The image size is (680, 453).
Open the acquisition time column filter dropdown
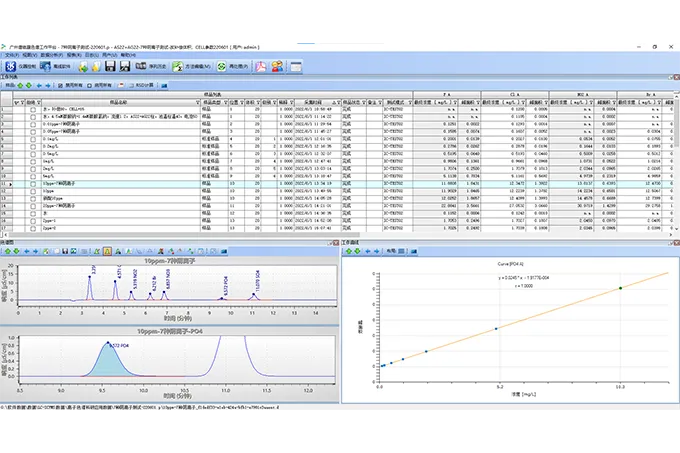coord(339,102)
